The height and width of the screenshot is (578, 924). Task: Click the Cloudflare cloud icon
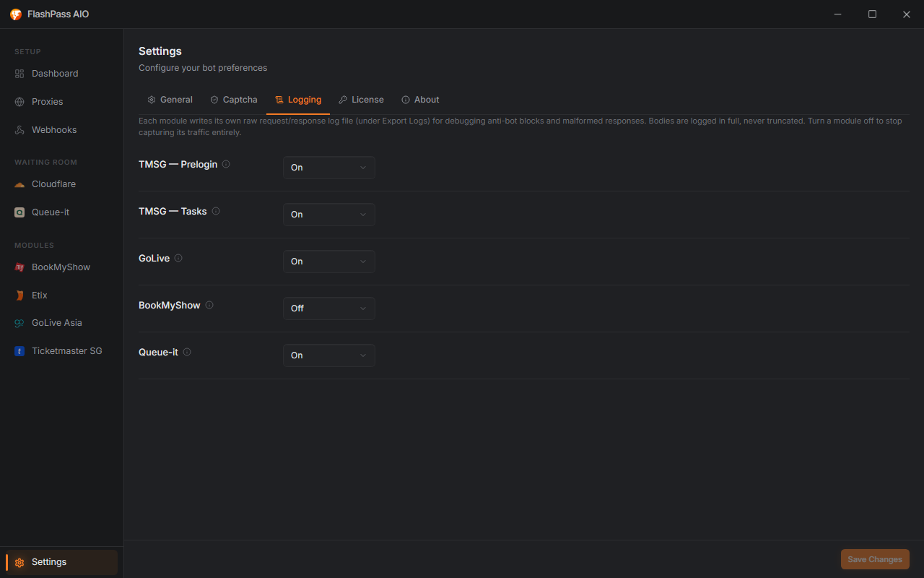pos(19,184)
